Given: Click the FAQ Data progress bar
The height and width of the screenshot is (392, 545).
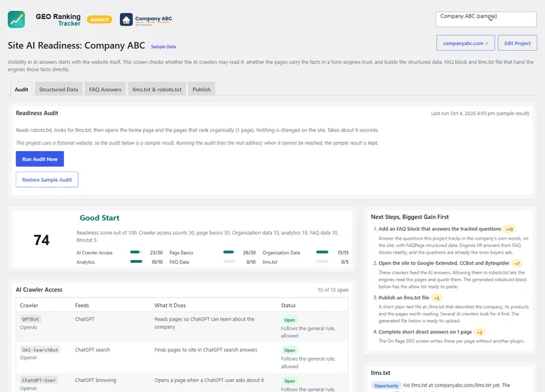Looking at the screenshot, I should click(230, 261).
